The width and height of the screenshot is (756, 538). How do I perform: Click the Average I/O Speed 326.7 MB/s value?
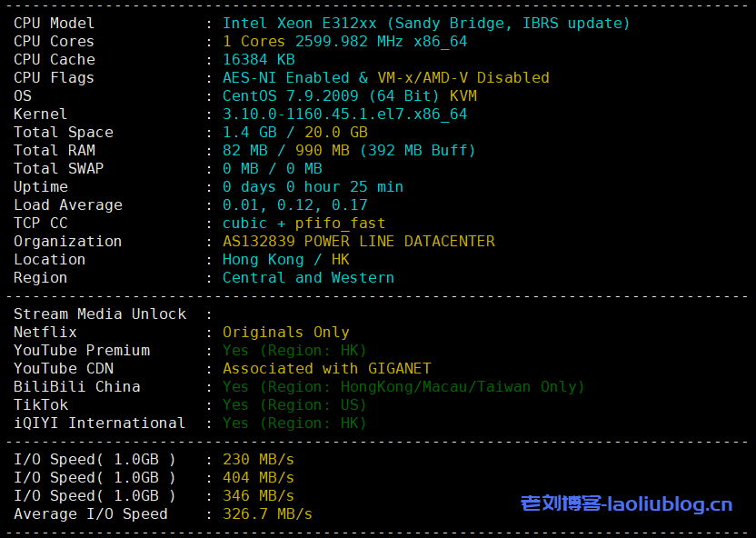pos(267,514)
